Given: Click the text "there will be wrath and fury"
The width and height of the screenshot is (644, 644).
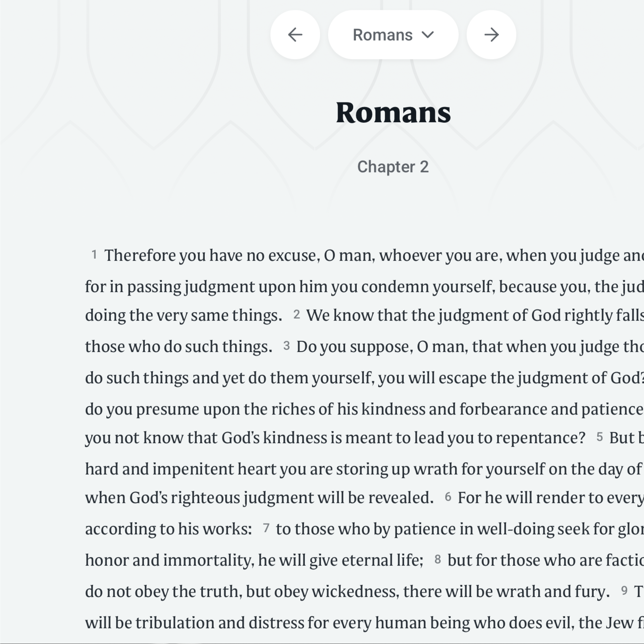Looking at the screenshot, I should coord(506,591).
